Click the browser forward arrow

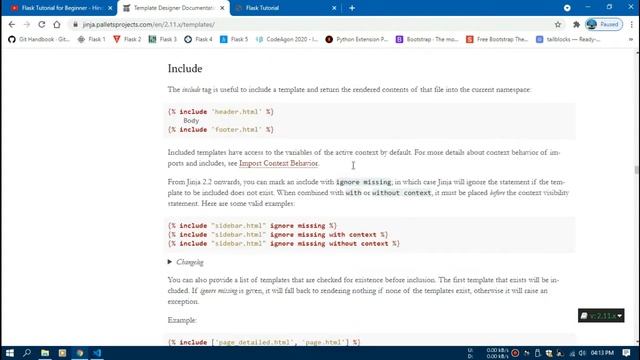27,24
